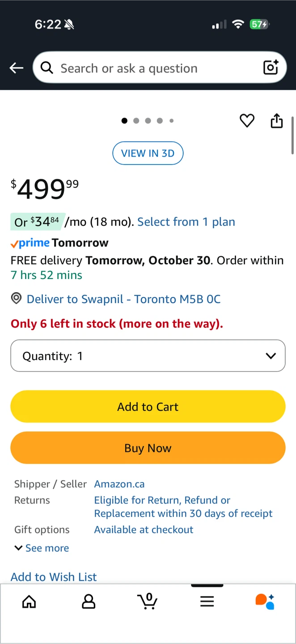The width and height of the screenshot is (296, 644).
Task: Tap the share icon
Action: pyautogui.click(x=277, y=120)
